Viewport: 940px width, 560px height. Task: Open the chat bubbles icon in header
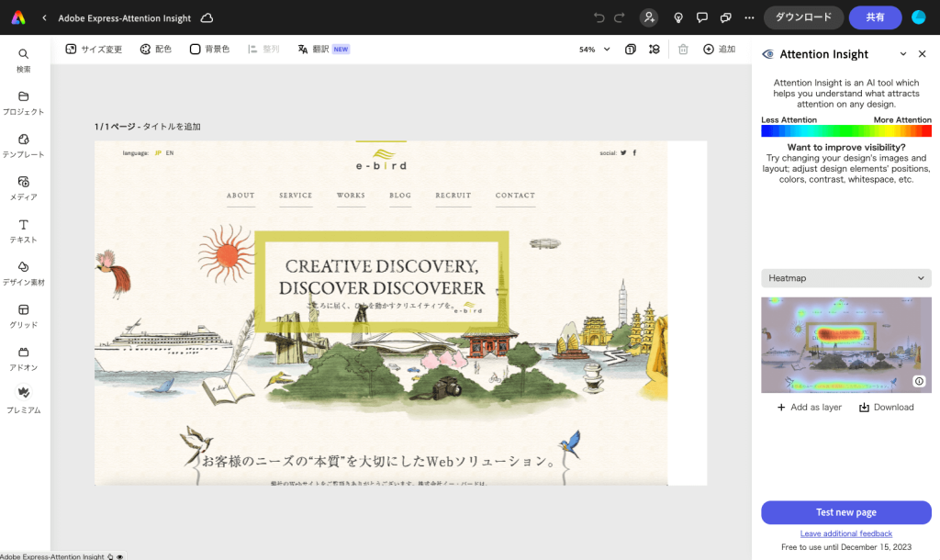pos(725,18)
